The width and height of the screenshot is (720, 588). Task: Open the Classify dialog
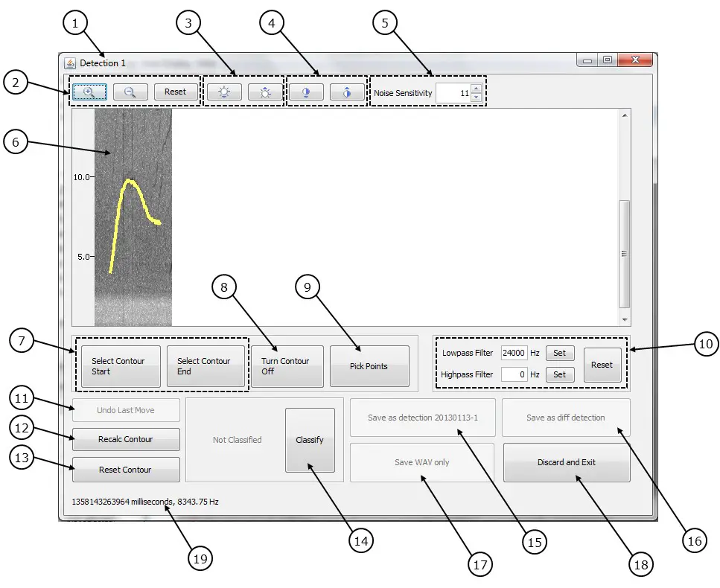(x=310, y=440)
